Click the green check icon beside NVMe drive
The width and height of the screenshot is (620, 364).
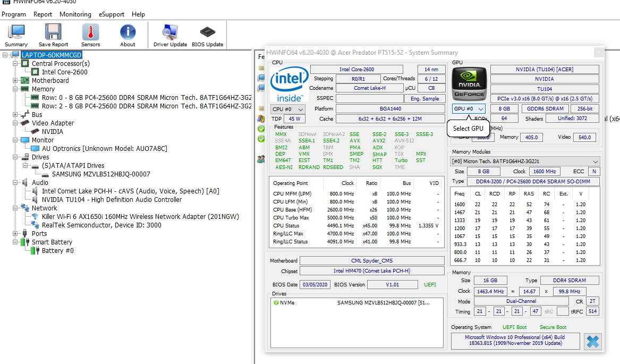click(x=276, y=303)
